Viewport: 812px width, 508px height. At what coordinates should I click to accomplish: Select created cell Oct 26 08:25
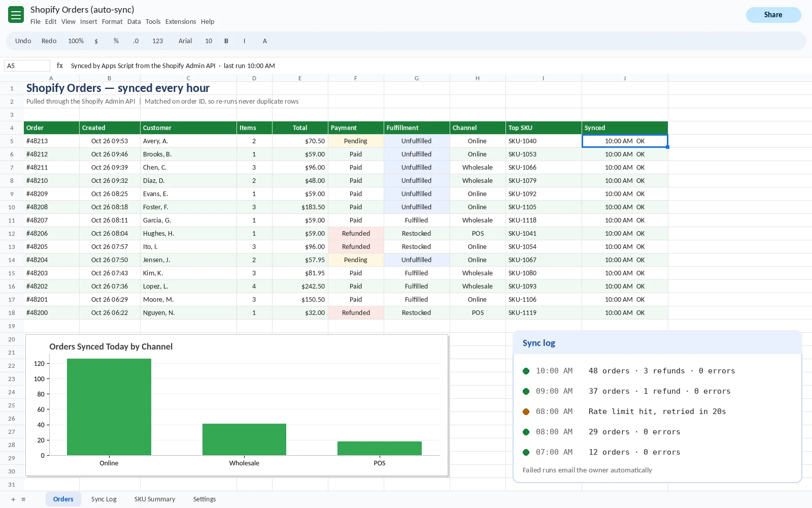point(110,194)
